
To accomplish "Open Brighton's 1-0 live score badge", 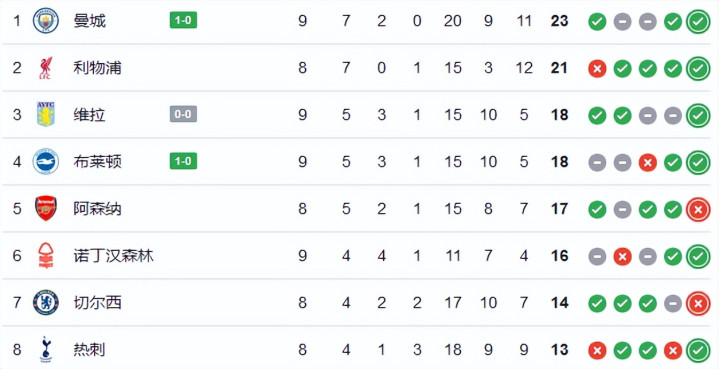I will pos(183,161).
